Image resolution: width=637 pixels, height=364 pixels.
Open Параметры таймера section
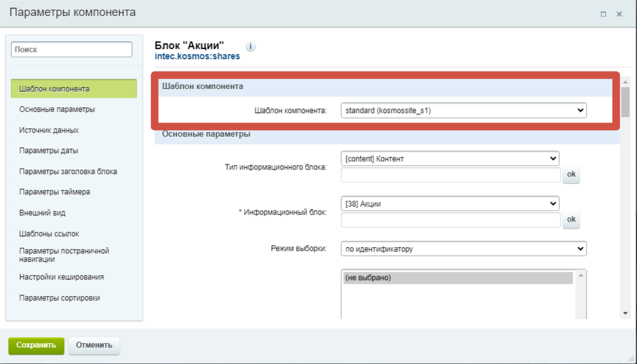pyautogui.click(x=55, y=192)
